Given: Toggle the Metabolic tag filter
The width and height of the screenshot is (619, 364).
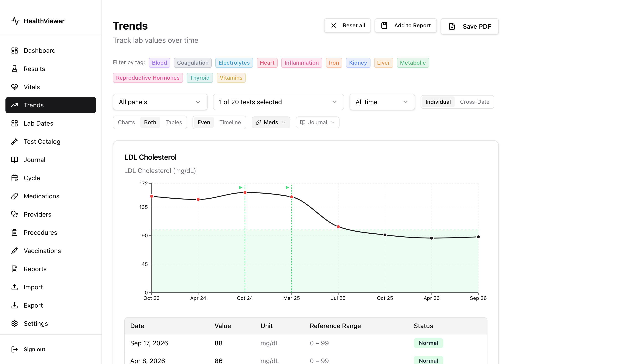Looking at the screenshot, I should coord(413,63).
